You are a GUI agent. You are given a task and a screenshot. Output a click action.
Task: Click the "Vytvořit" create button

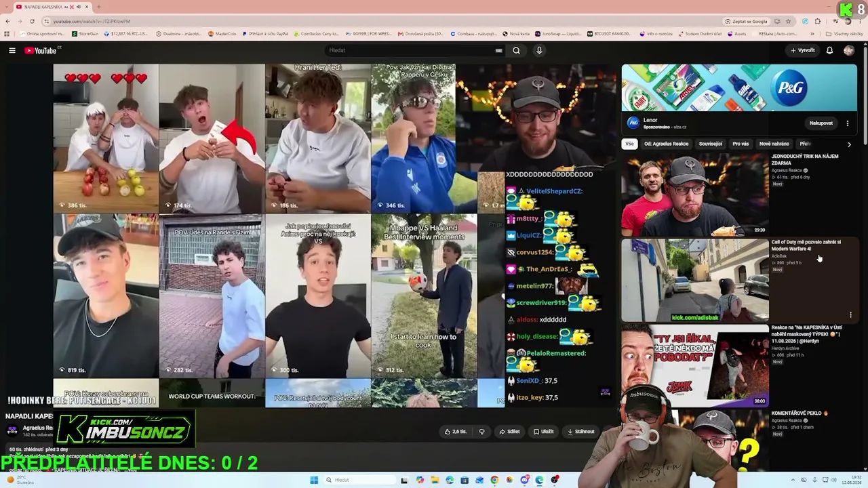coord(802,51)
